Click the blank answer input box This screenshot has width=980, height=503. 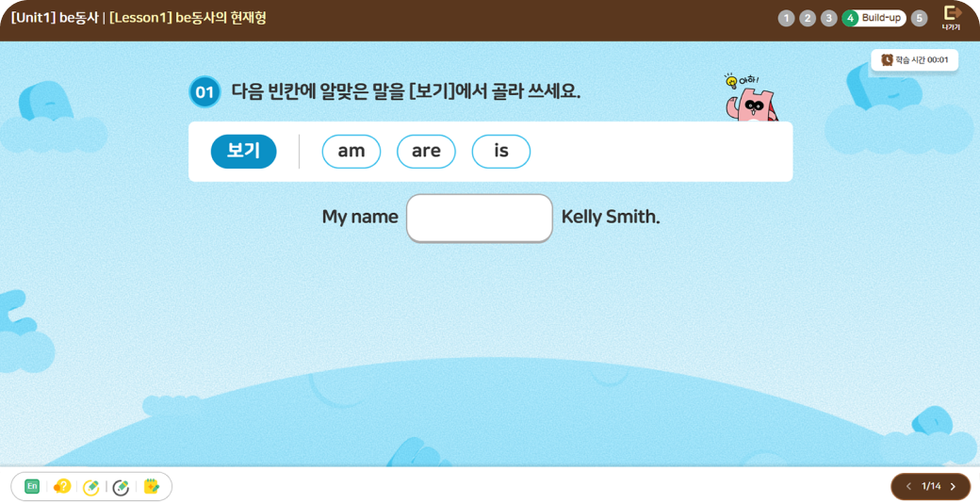pyautogui.click(x=480, y=218)
